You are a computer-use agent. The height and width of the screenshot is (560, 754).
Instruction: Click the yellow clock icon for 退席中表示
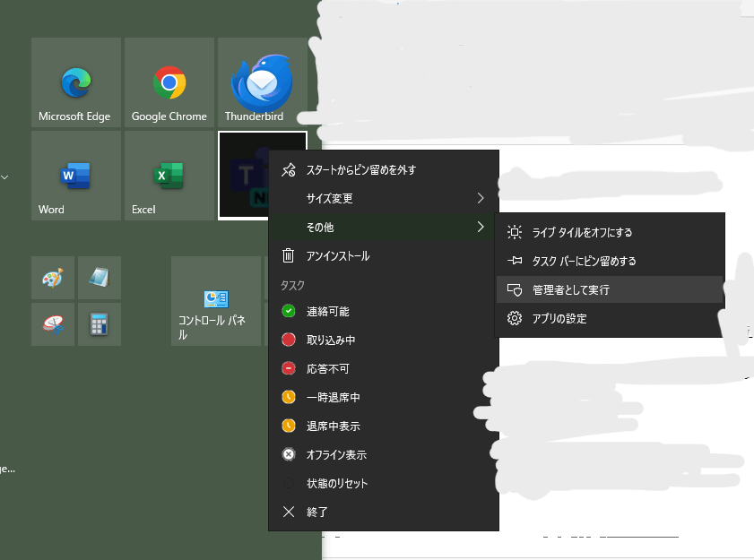point(289,426)
